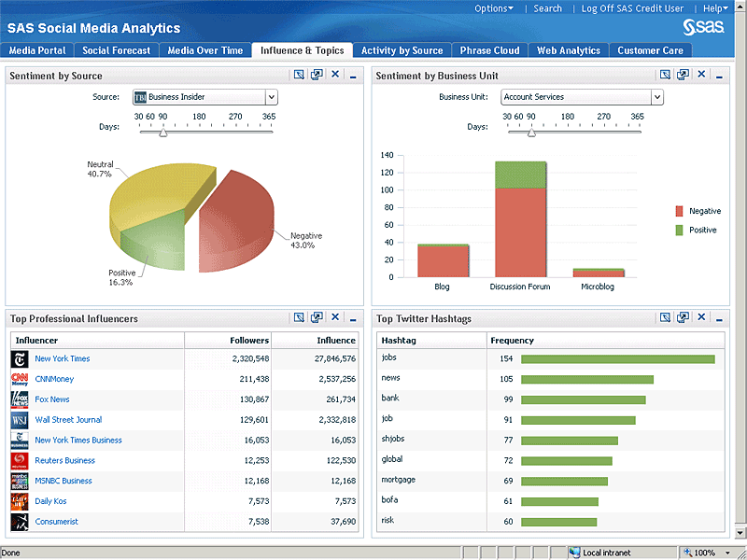Open the Options menu in the header

click(493, 8)
